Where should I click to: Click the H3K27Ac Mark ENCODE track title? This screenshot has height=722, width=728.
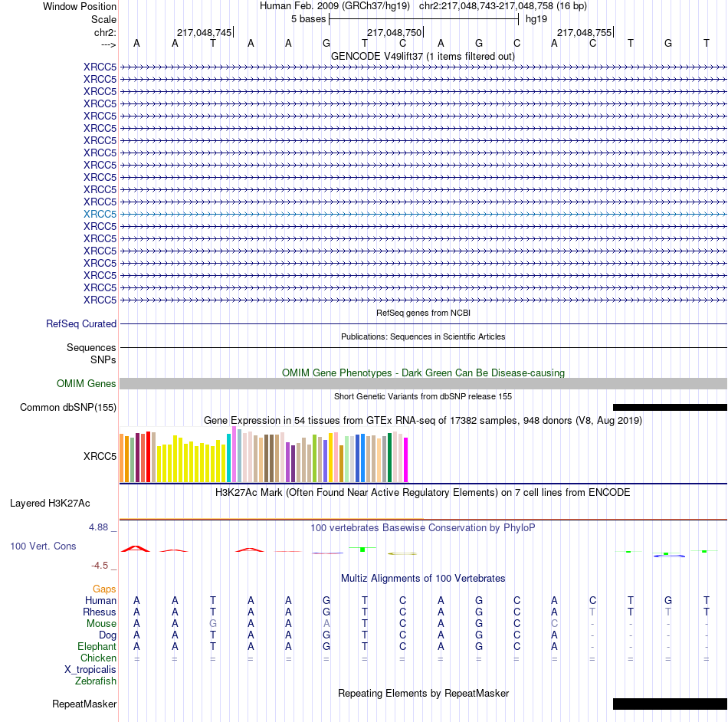(x=423, y=493)
